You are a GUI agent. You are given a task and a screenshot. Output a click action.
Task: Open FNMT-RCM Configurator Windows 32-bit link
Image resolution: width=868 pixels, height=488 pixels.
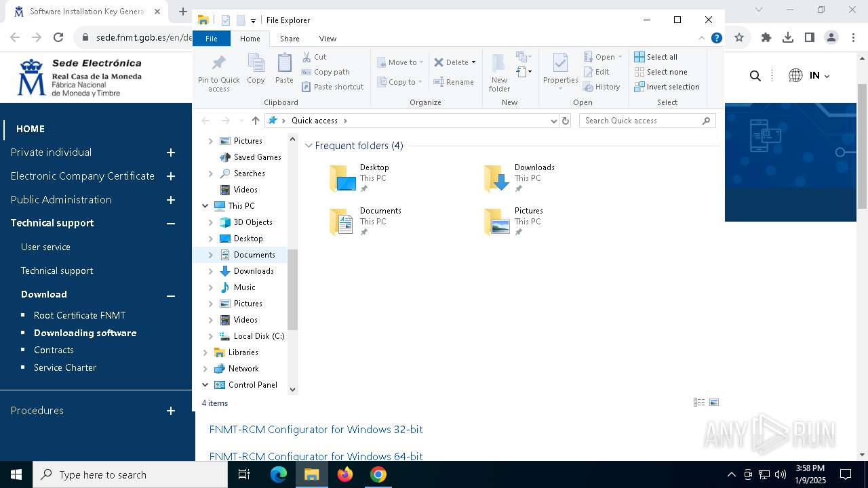[x=316, y=429]
